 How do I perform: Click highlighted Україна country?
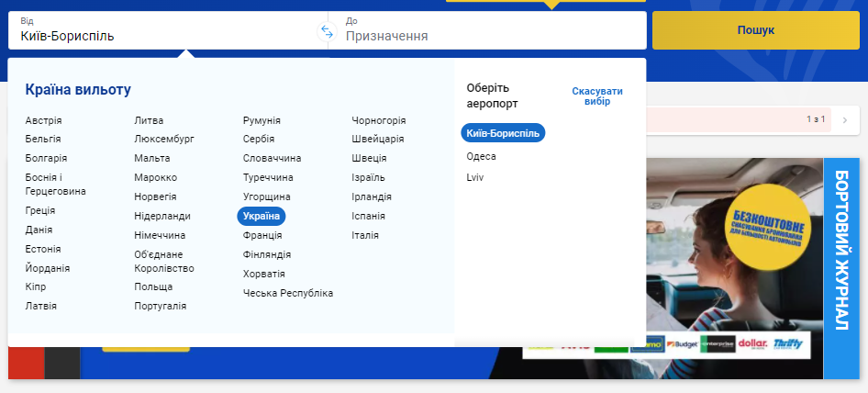point(262,216)
